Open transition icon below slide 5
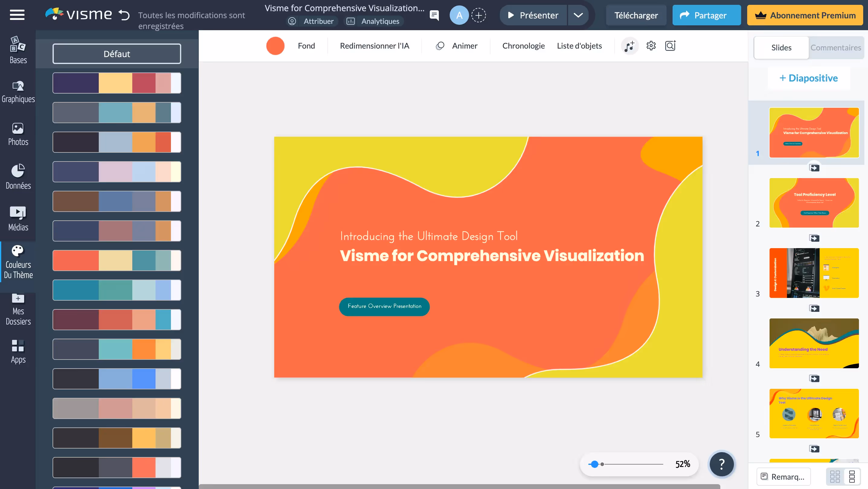The image size is (868, 489). click(814, 449)
